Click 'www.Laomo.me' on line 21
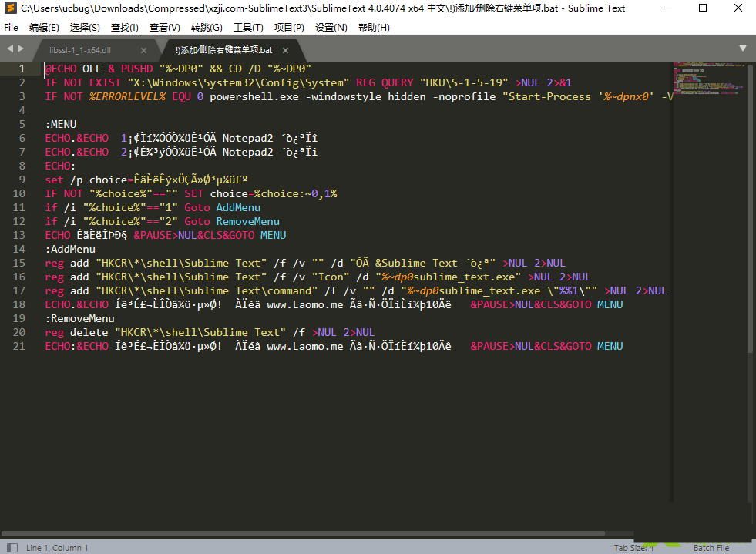The height and width of the screenshot is (554, 756). (x=305, y=346)
